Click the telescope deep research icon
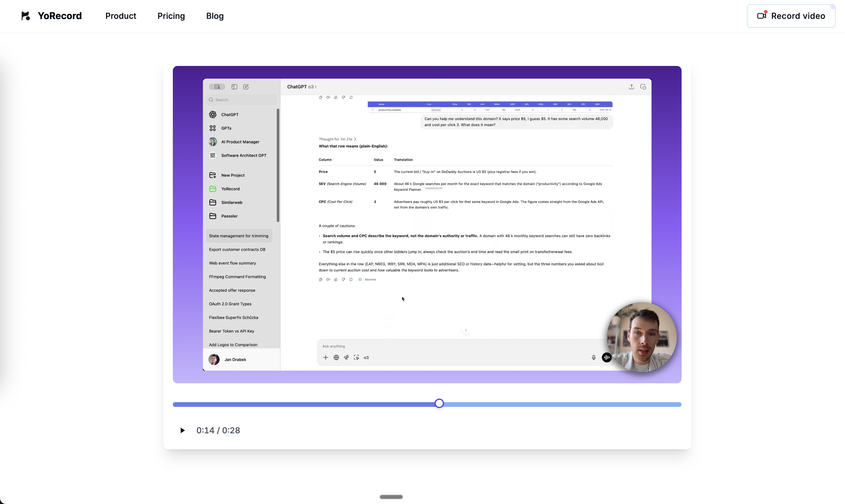The width and height of the screenshot is (845, 504). (x=346, y=358)
